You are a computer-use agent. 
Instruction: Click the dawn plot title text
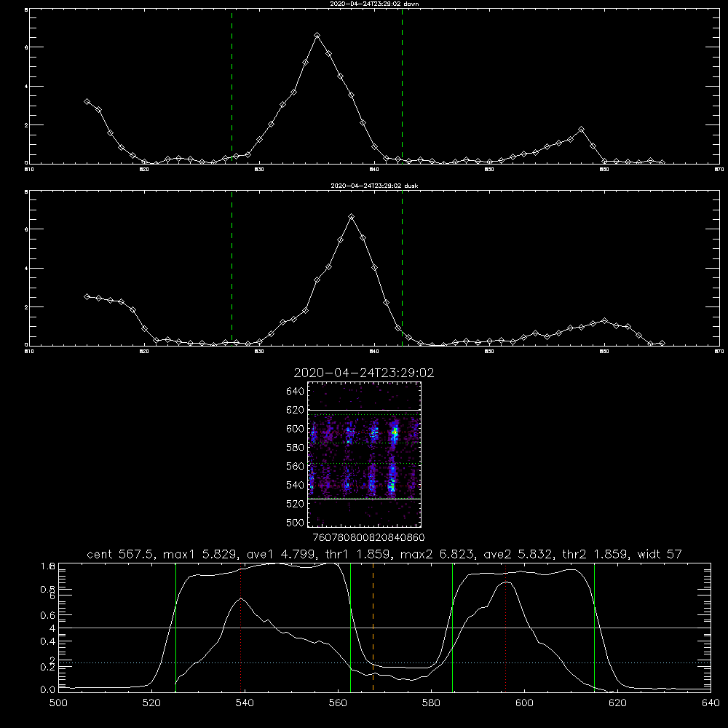(x=374, y=4)
